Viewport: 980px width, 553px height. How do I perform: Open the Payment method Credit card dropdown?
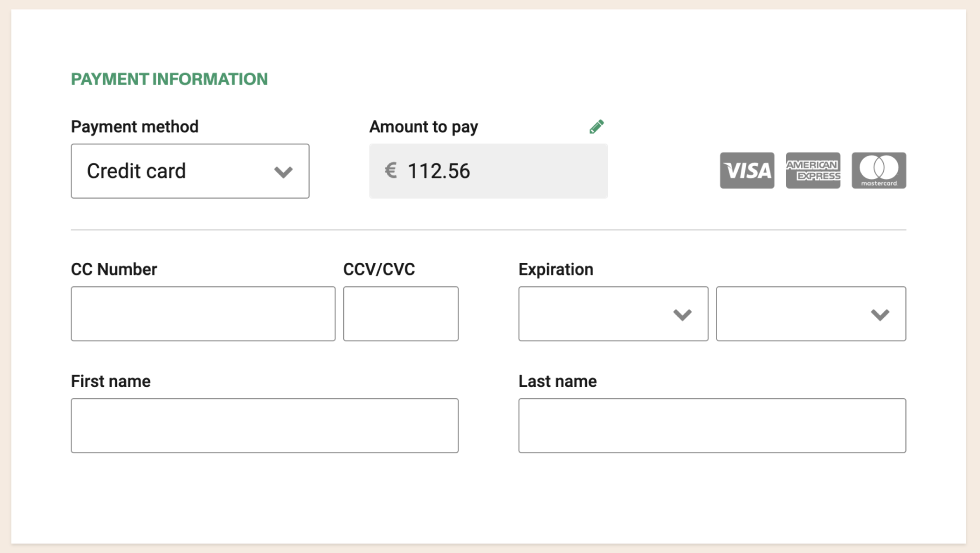click(x=190, y=171)
